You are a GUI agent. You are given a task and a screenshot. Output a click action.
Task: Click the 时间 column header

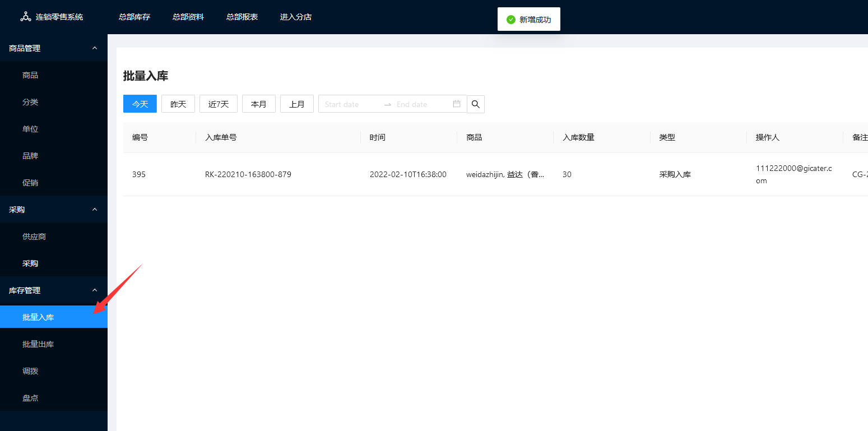409,137
